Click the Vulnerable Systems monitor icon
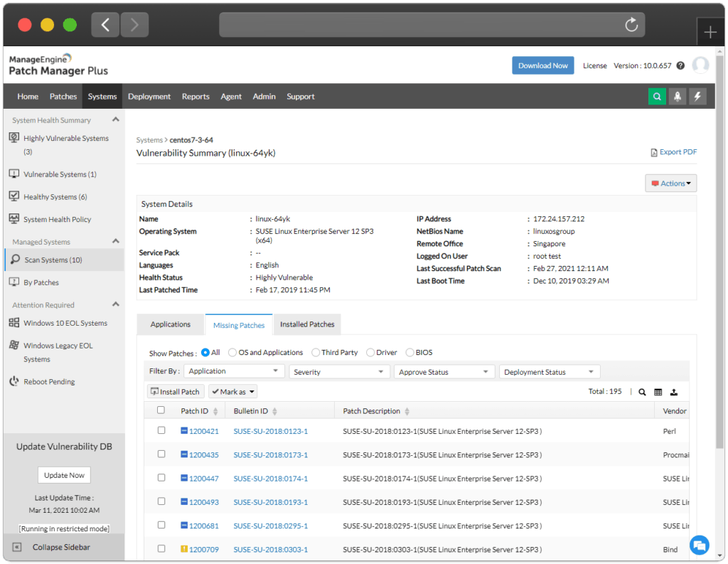 click(x=14, y=174)
